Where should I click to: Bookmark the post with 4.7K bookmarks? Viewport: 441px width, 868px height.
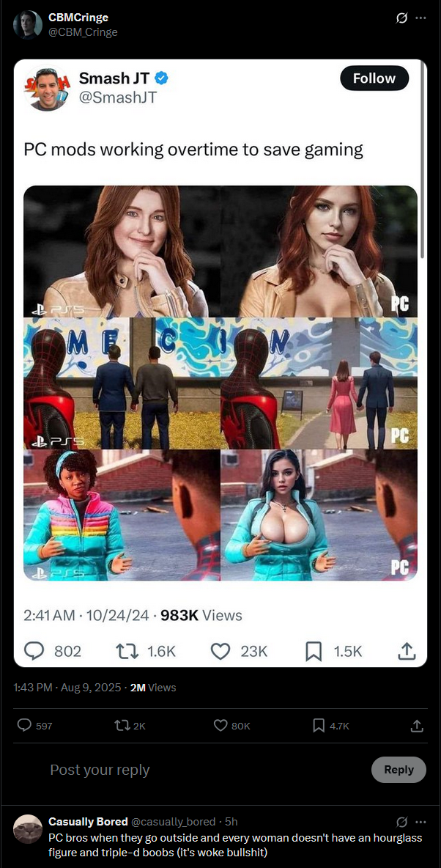[318, 725]
